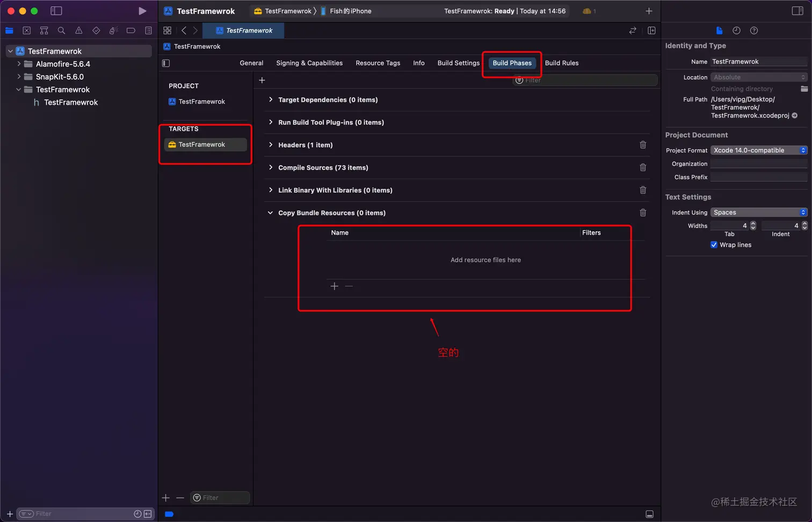Image resolution: width=812 pixels, height=522 pixels.
Task: Click the build phases Filter field
Action: pyautogui.click(x=585, y=80)
